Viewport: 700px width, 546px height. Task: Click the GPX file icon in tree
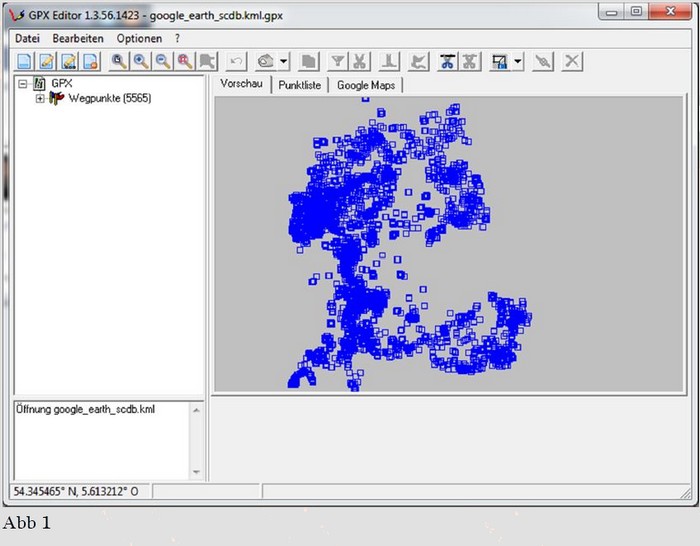[40, 83]
